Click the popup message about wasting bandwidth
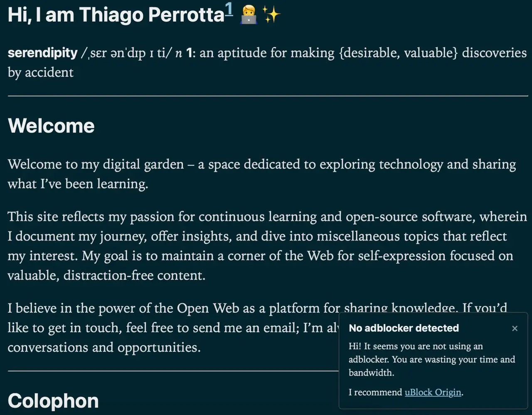This screenshot has height=415, width=532. (x=432, y=359)
